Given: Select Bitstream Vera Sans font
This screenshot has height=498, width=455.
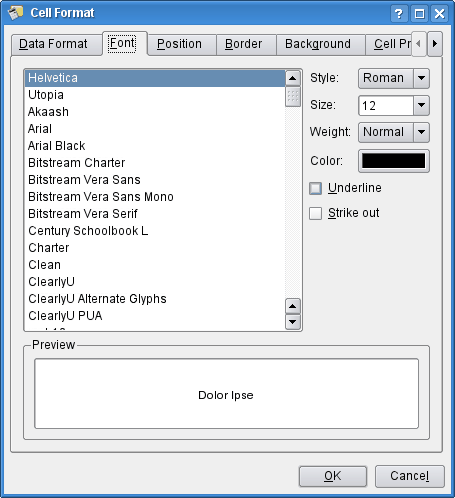Looking at the screenshot, I should [155, 180].
